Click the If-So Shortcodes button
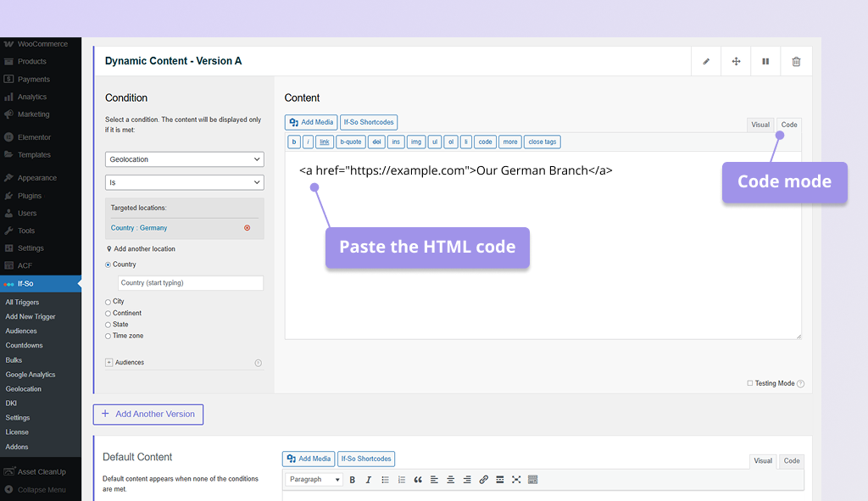This screenshot has width=868, height=501. [368, 122]
